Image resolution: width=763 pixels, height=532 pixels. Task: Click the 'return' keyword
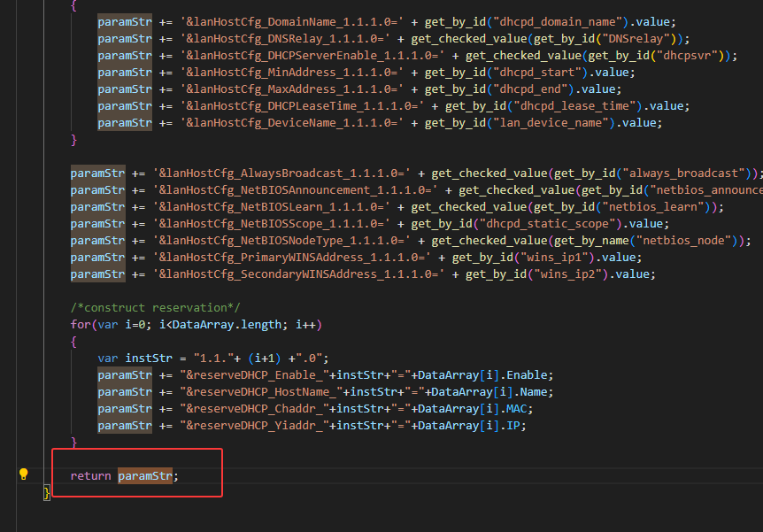tap(91, 475)
